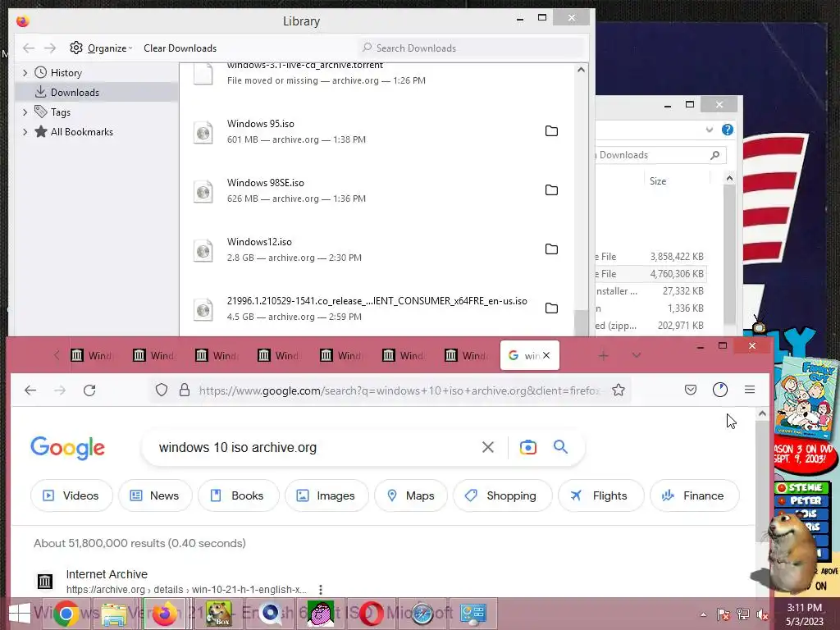Screen dimensions: 840x630
Task: Open the Firefox downloads progress icon
Action: click(x=720, y=390)
